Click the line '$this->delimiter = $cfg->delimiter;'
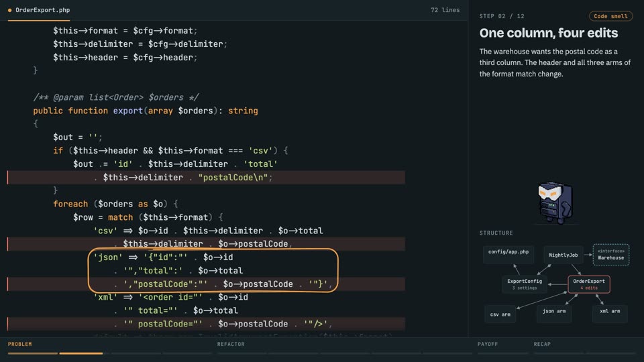644x362 pixels. tap(140, 44)
